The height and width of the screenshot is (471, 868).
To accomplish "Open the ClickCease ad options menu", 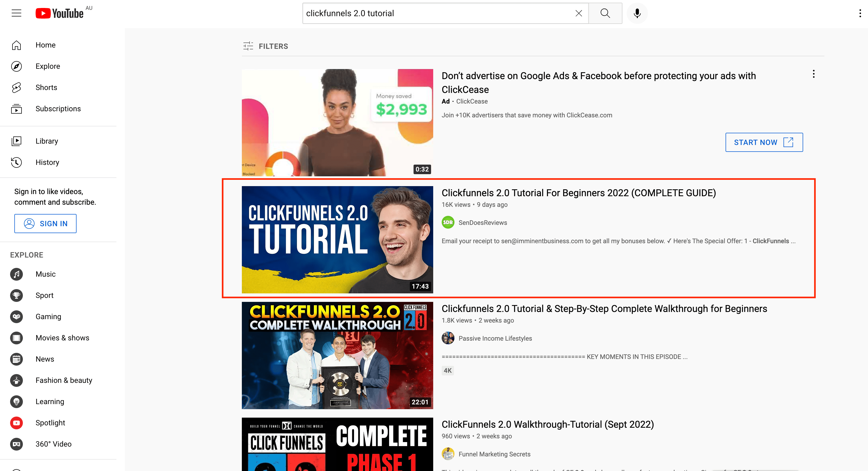I will tap(814, 74).
